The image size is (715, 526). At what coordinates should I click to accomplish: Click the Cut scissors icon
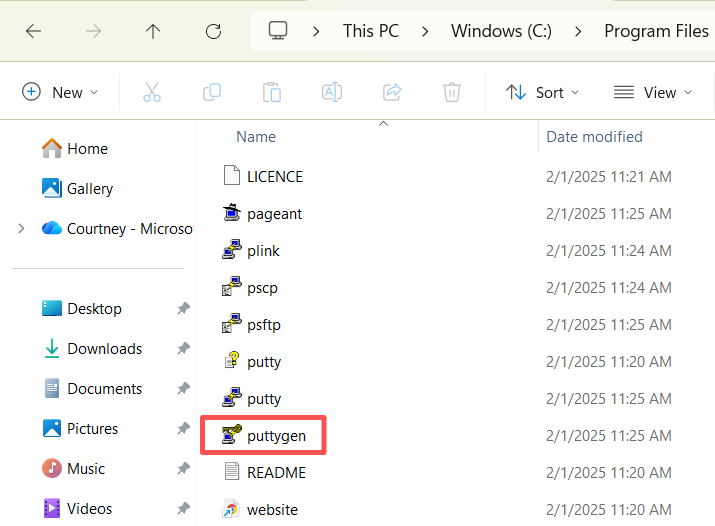152,93
